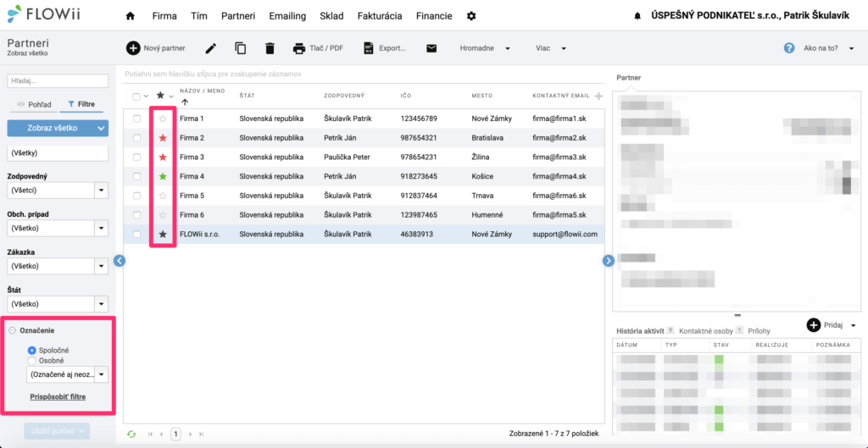Click the Hľadaj search field

pyautogui.click(x=58, y=80)
